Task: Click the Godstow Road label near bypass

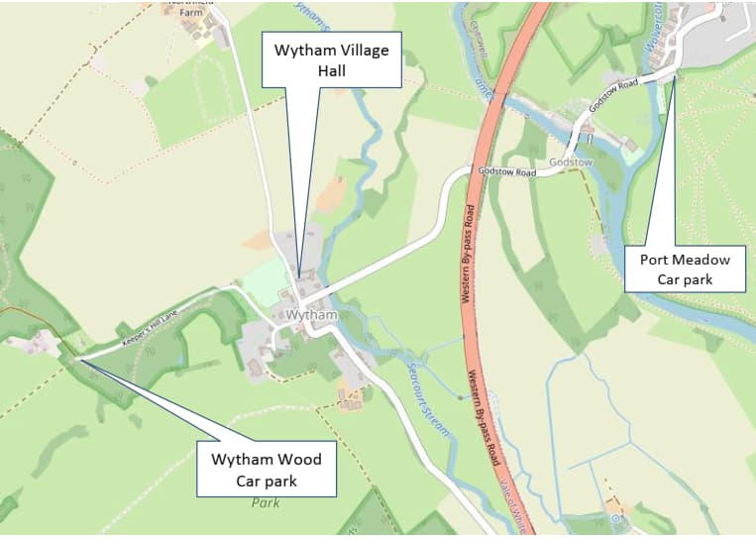Action: pos(506,171)
